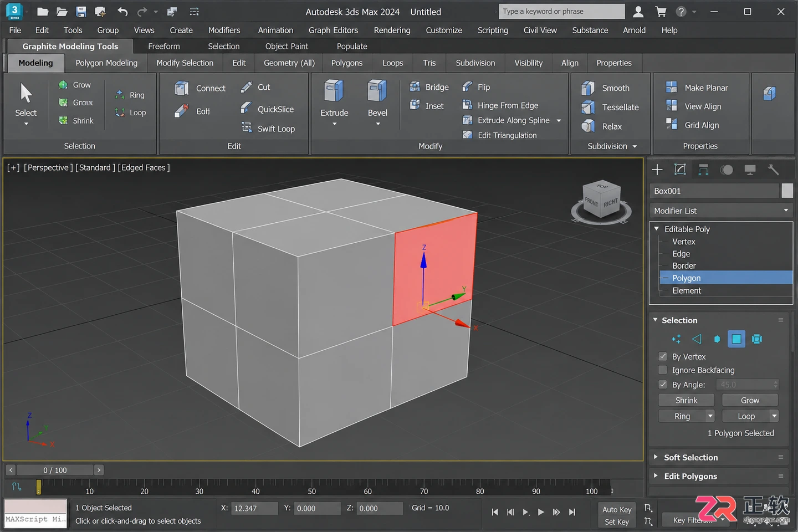
Task: Click Shrink button in Selection rollout
Action: pos(686,400)
